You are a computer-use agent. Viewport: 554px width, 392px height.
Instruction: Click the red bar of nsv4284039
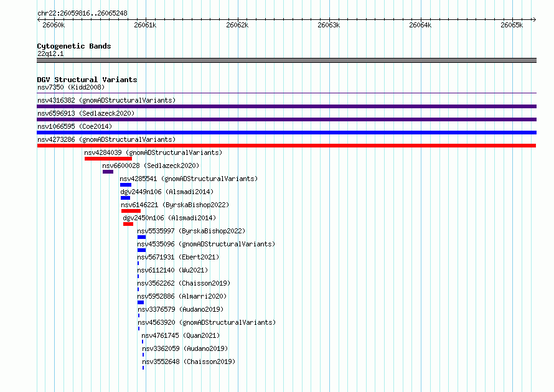click(108, 159)
